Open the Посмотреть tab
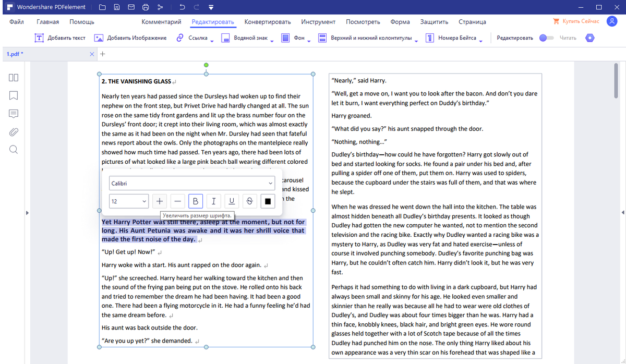The height and width of the screenshot is (364, 626). 363,22
